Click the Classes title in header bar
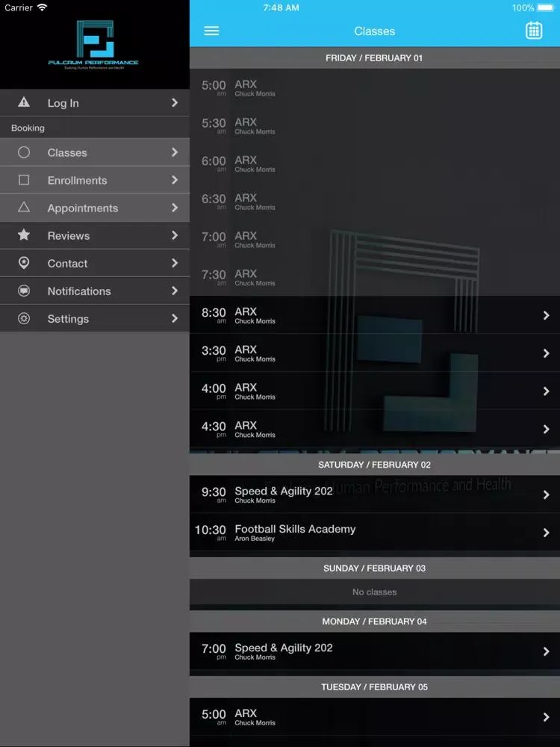The width and height of the screenshot is (560, 747). pos(375,31)
